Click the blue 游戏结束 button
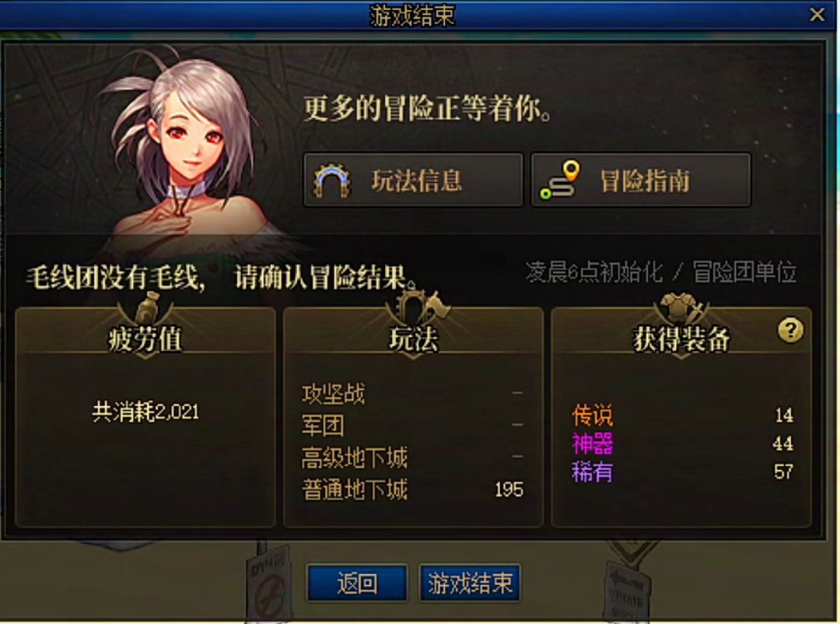Screen dimensions: 840x624 (470, 583)
